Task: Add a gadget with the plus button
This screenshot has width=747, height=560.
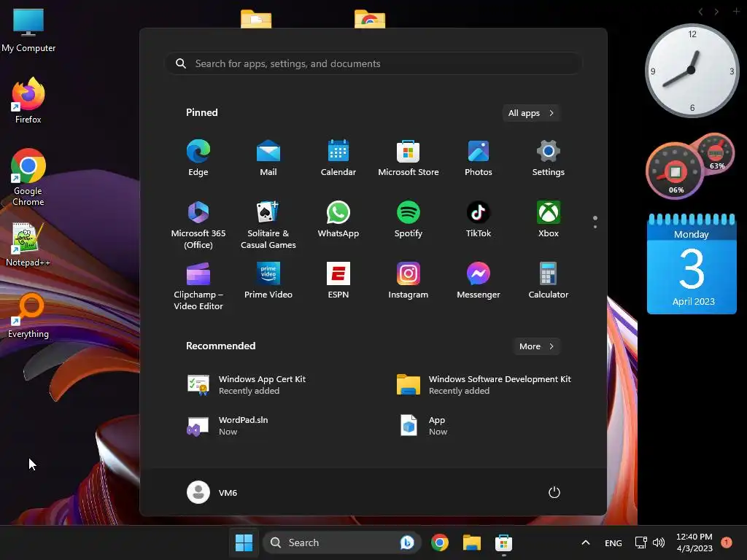Action: (736, 11)
